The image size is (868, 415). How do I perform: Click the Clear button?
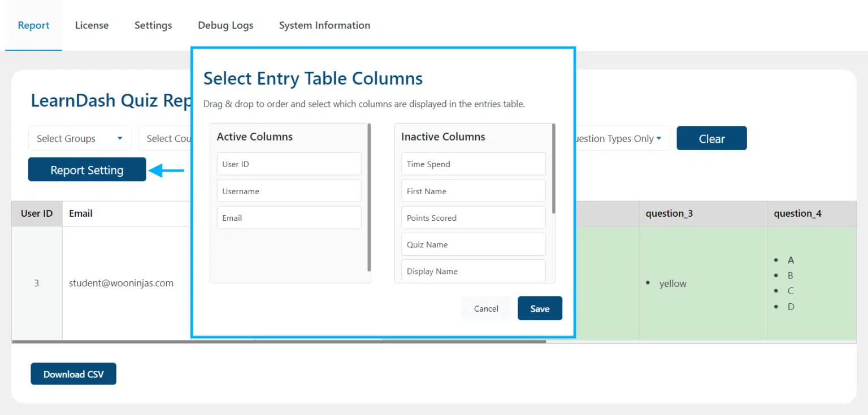[x=711, y=138]
